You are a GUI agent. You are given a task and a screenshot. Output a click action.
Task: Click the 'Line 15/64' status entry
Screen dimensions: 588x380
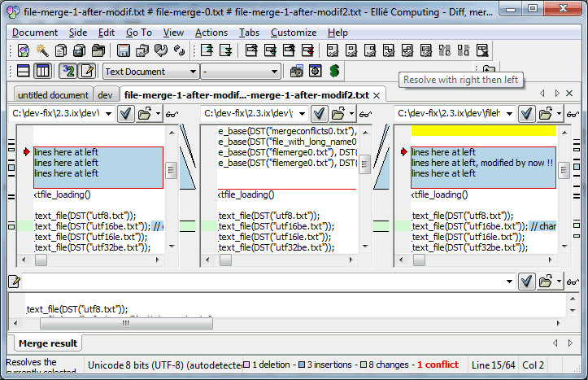point(493,365)
